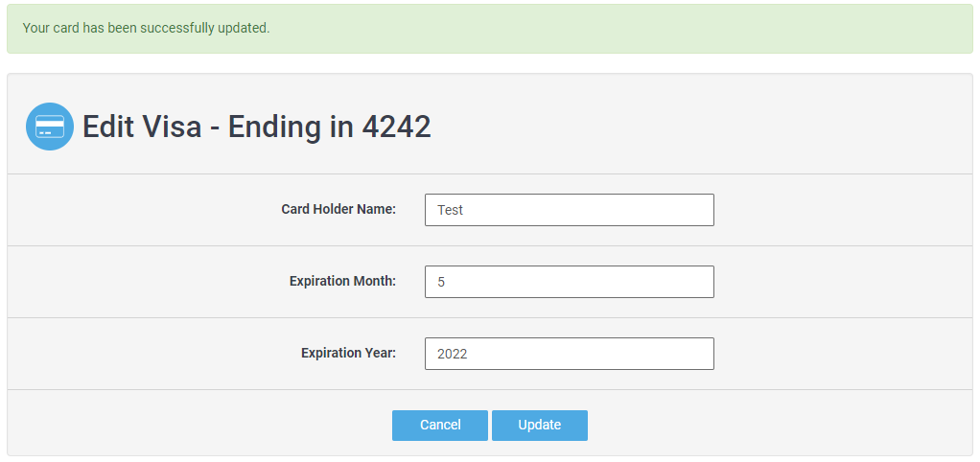Click the 4242 digits in the heading

[396, 127]
